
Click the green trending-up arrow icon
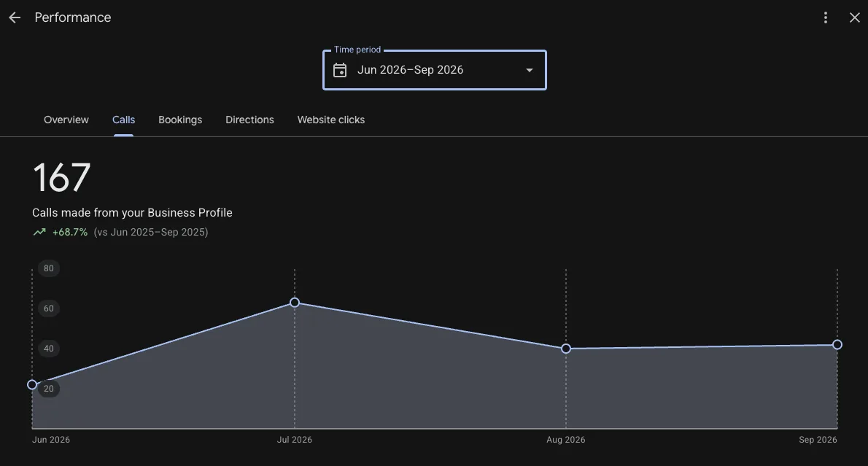[39, 233]
